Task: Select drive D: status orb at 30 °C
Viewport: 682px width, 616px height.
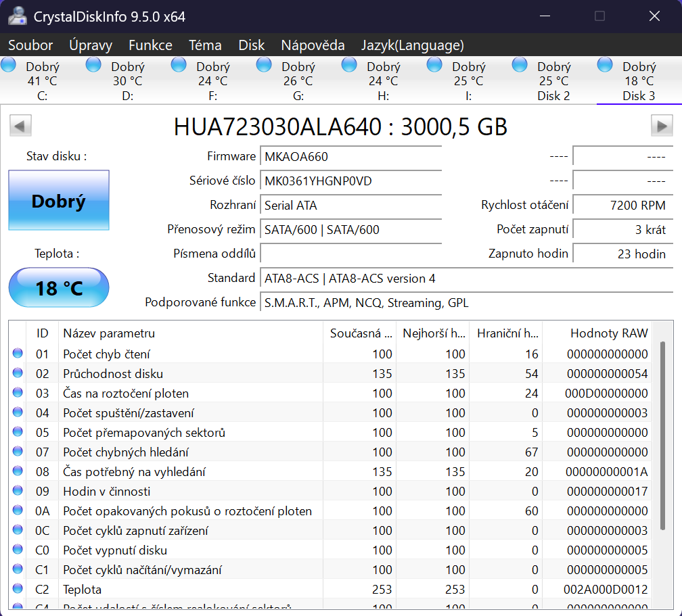Action: tap(93, 65)
